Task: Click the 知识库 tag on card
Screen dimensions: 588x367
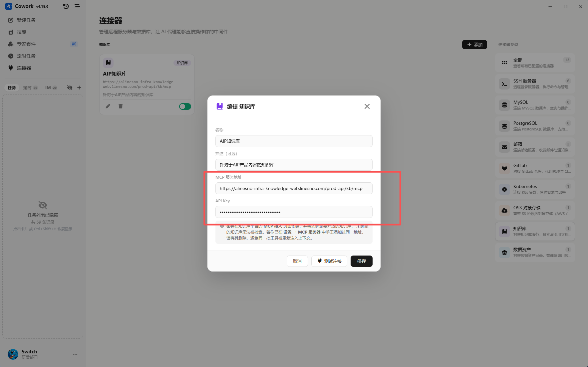Action: point(182,63)
